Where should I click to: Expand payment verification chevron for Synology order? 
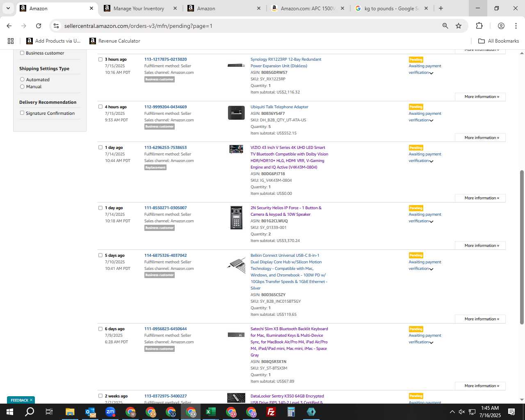point(431,73)
